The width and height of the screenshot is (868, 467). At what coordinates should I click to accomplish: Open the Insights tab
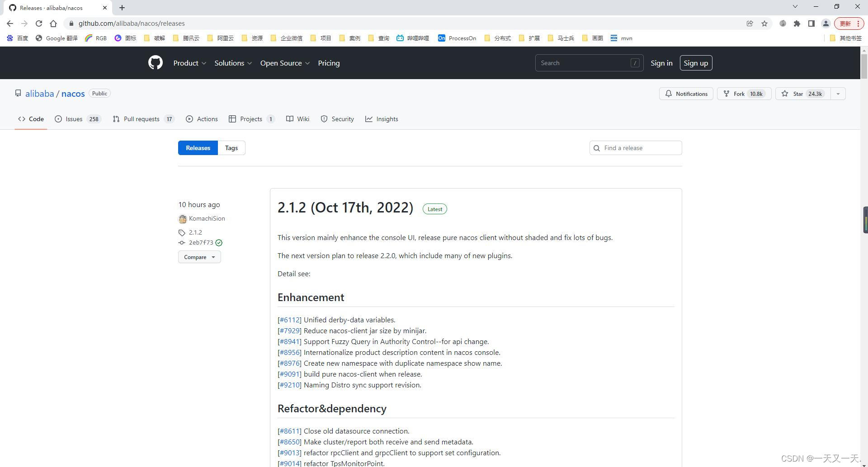[382, 119]
